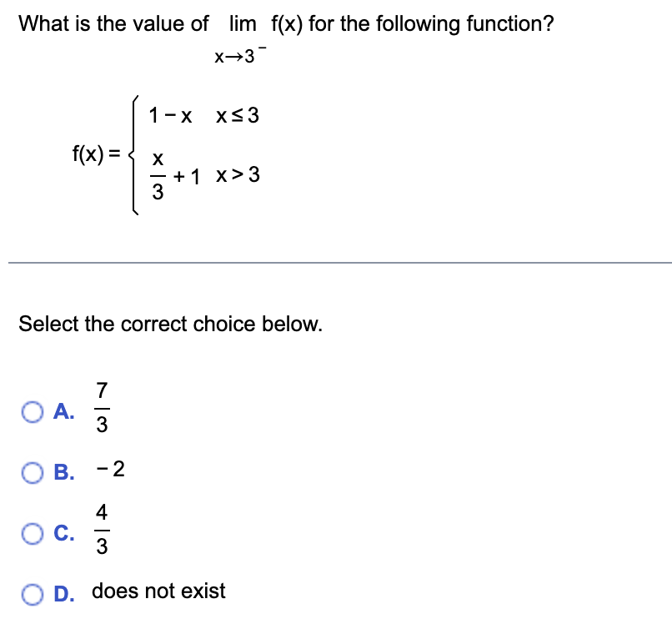
Task: Select radio button for choice B
Action: 33,471
